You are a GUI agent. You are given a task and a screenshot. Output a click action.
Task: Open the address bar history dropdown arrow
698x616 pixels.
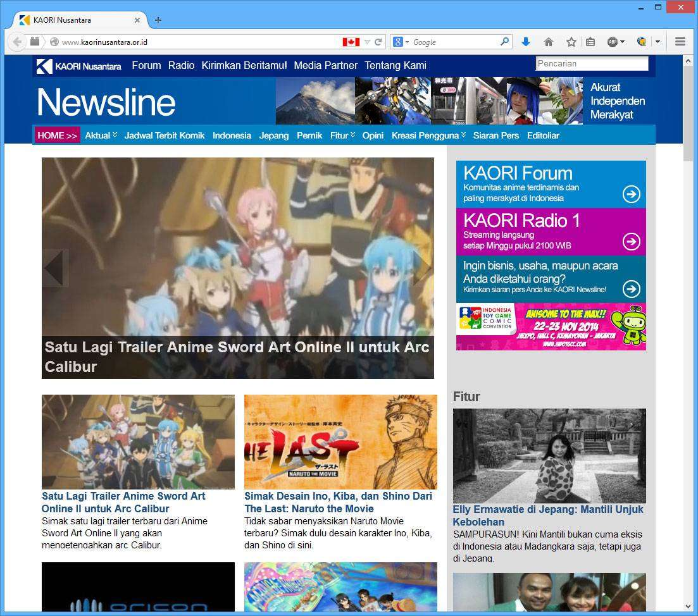point(367,42)
